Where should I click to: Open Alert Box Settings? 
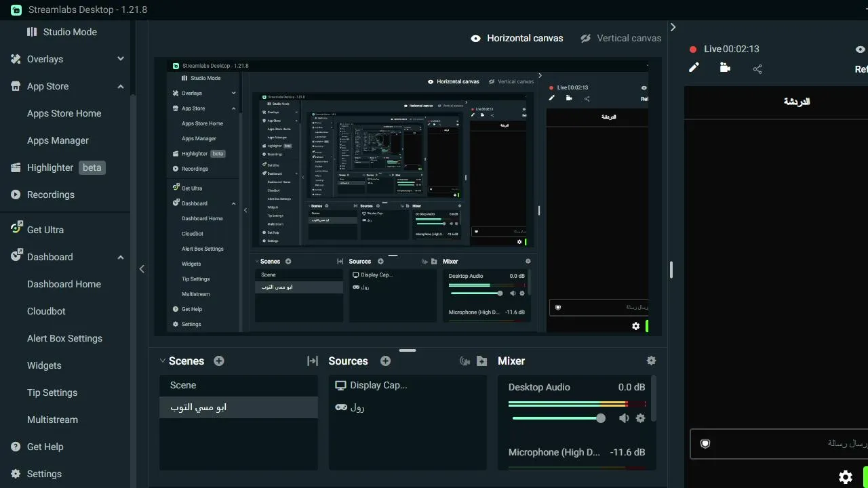pyautogui.click(x=64, y=338)
